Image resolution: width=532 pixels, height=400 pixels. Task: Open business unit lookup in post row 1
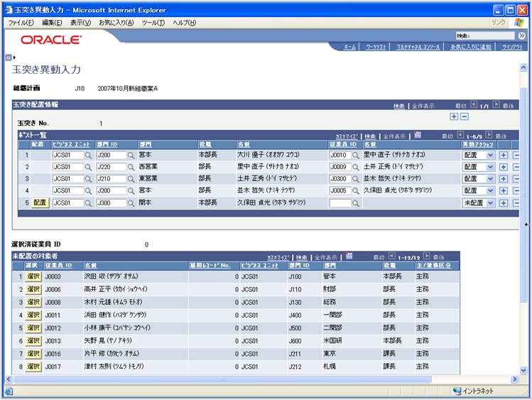(x=88, y=156)
